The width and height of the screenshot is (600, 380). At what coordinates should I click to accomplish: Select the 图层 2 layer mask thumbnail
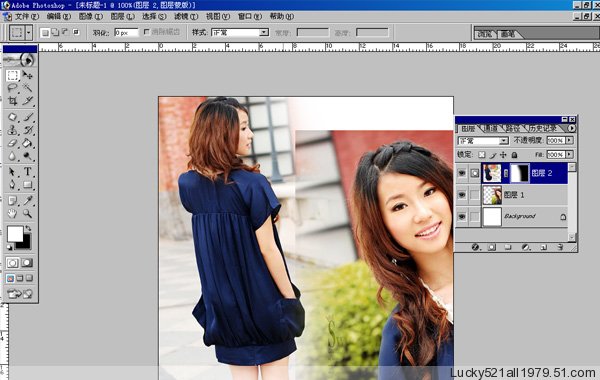coord(520,173)
